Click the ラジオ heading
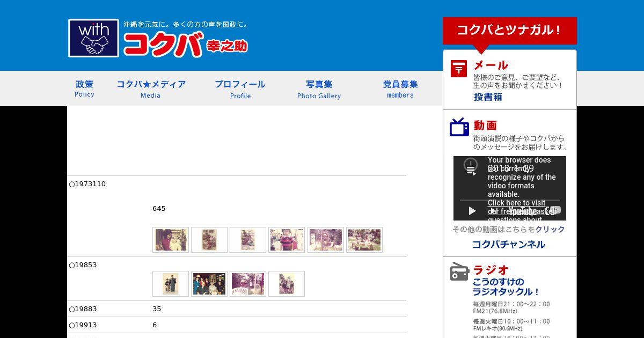This screenshot has width=644, height=338. [491, 270]
